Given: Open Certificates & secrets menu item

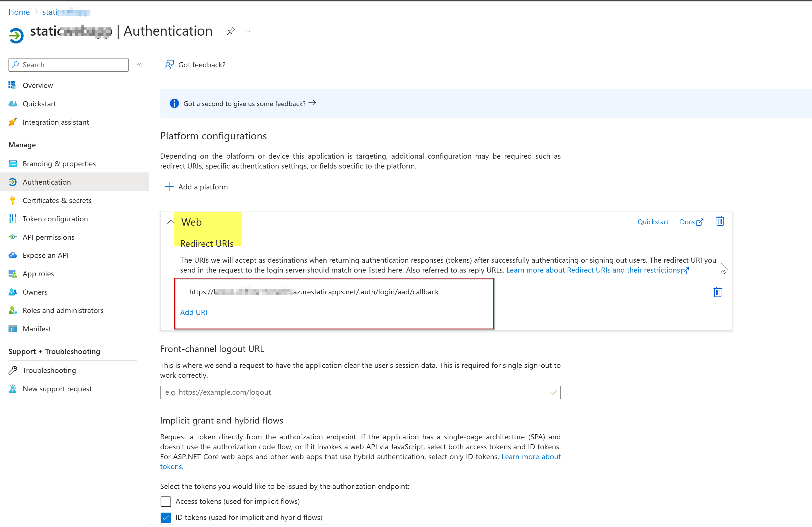Looking at the screenshot, I should (57, 200).
